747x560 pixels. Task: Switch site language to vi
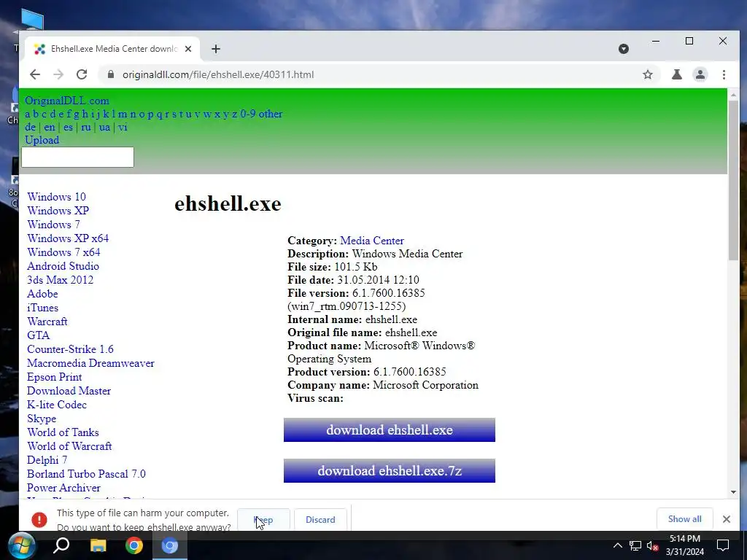(123, 127)
